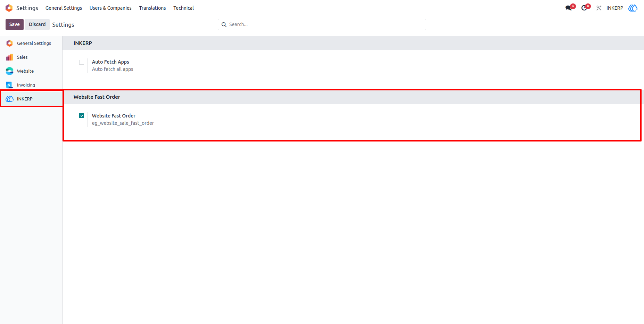
Task: Click the Auto Fetch Apps label
Action: pos(110,62)
